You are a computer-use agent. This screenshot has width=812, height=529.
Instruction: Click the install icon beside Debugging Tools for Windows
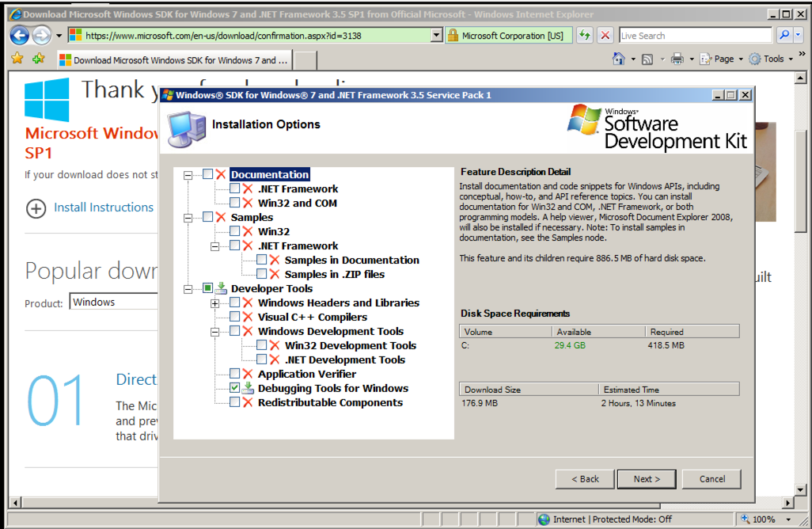pyautogui.click(x=248, y=388)
